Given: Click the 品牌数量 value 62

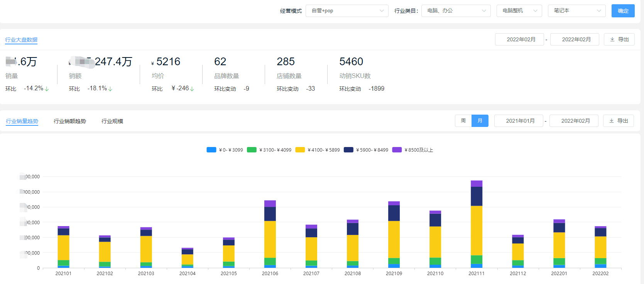Looking at the screenshot, I should (220, 62).
